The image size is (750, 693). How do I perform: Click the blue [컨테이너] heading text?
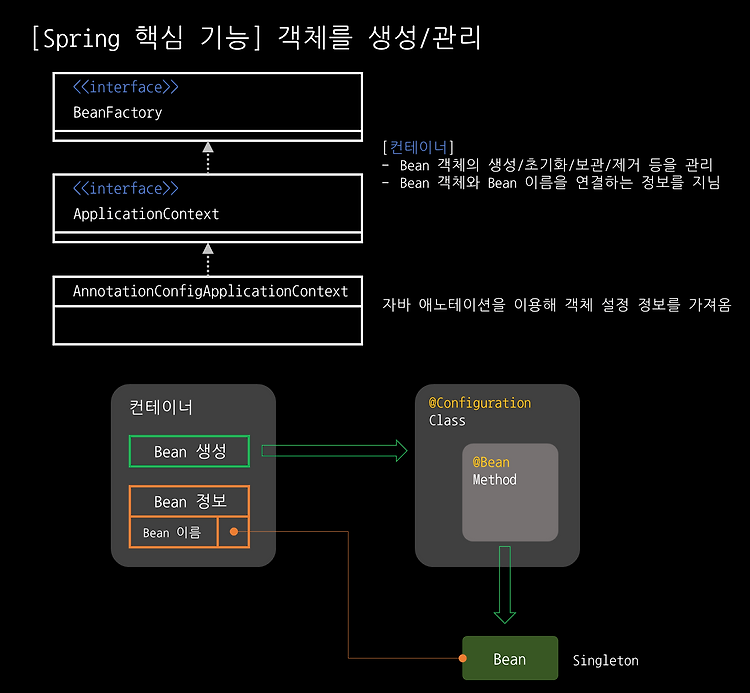tap(418, 147)
